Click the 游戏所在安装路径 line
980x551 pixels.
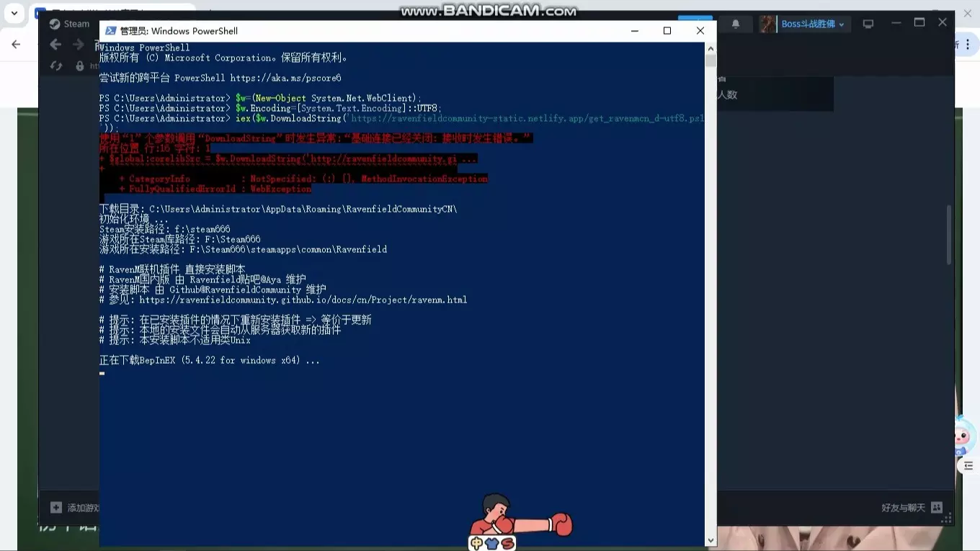[243, 249]
